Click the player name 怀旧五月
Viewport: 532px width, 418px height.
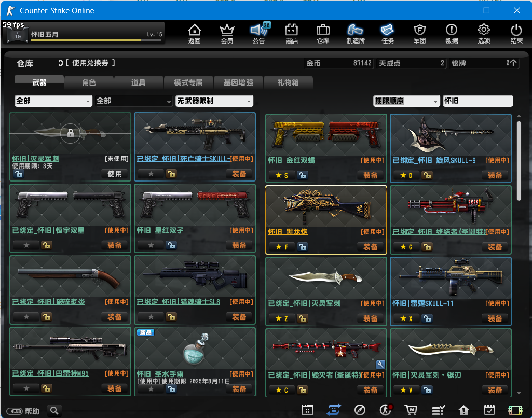coord(45,34)
